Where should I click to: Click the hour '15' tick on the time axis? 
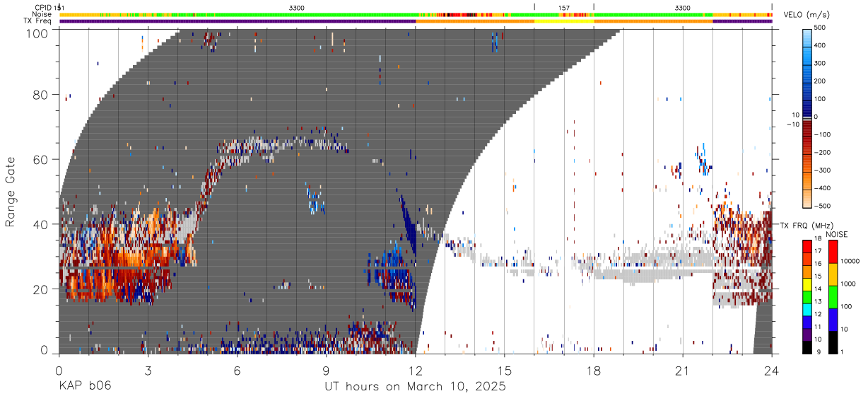pos(504,371)
